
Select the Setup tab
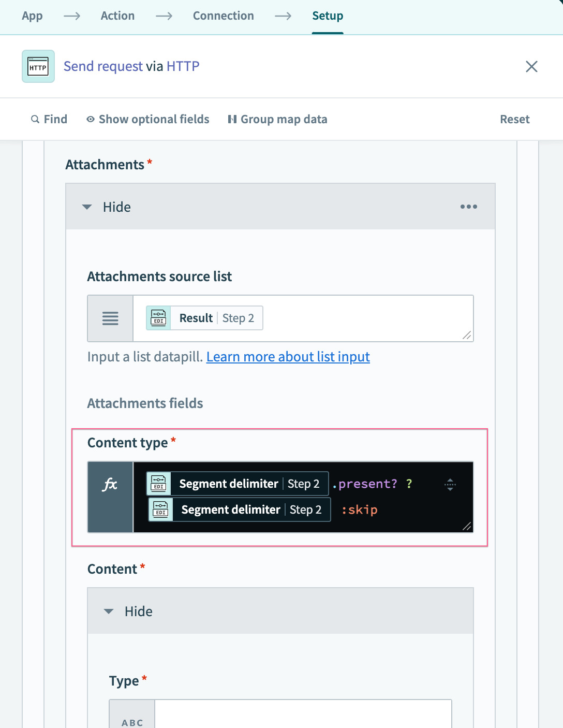point(327,16)
